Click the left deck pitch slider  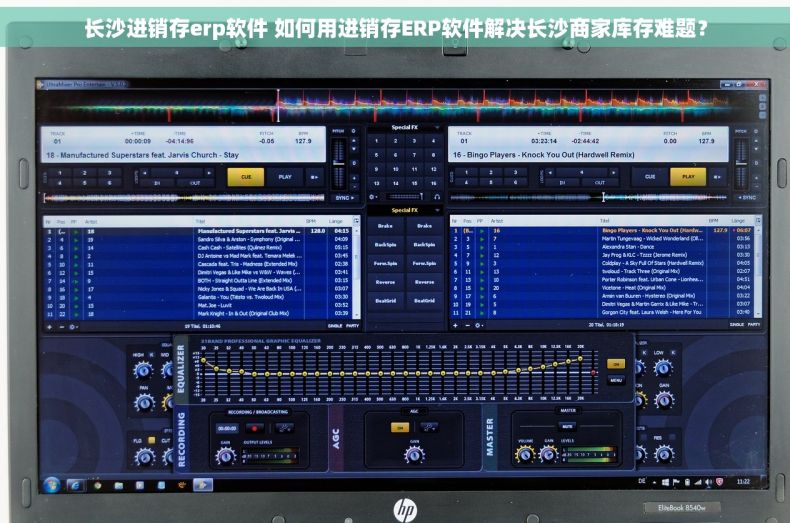[x=339, y=163]
